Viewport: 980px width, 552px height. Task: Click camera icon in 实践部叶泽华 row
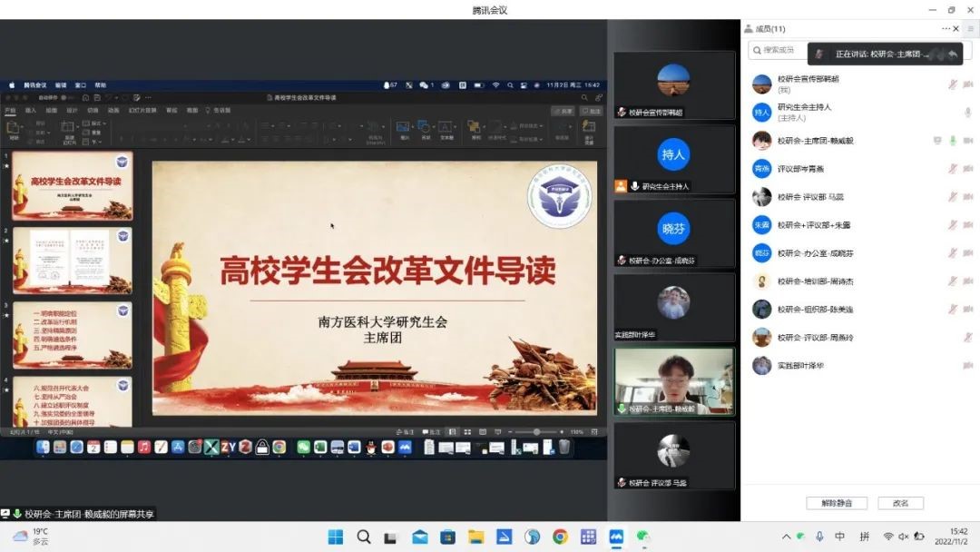coord(968,366)
